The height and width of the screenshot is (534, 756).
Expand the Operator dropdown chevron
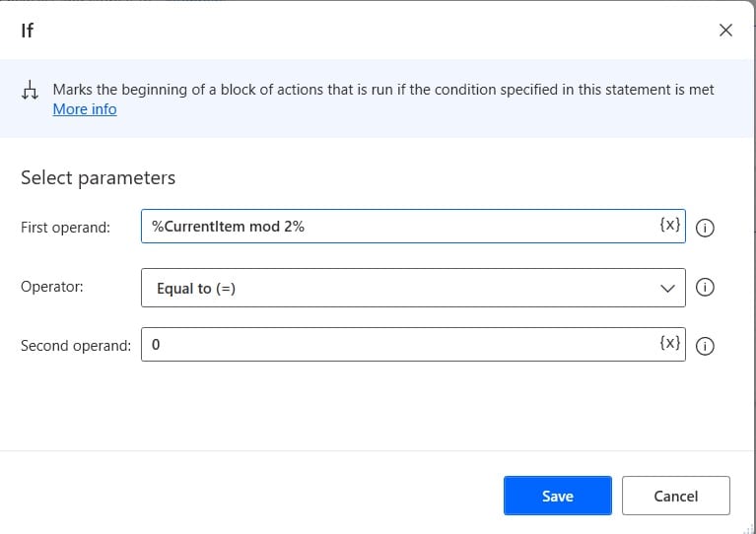point(667,289)
